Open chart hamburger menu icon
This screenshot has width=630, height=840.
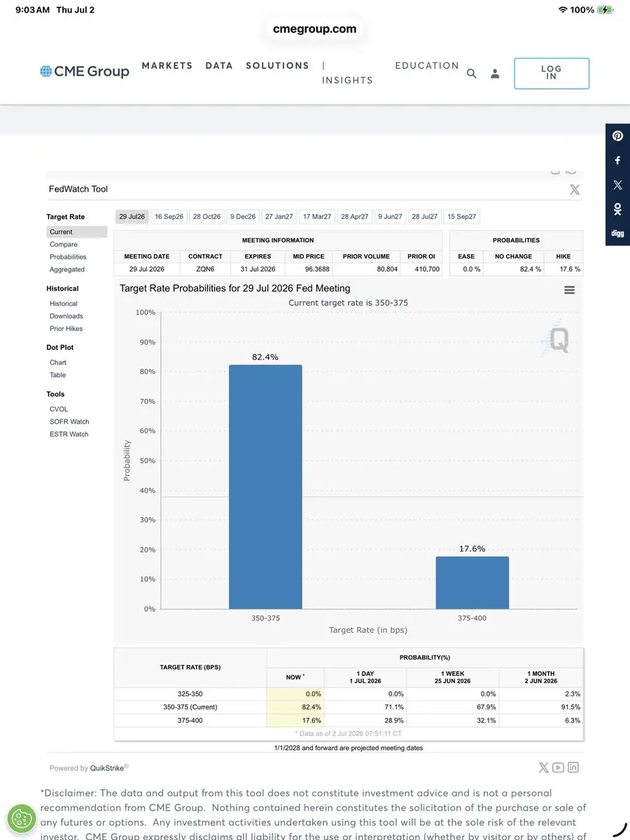click(x=569, y=290)
